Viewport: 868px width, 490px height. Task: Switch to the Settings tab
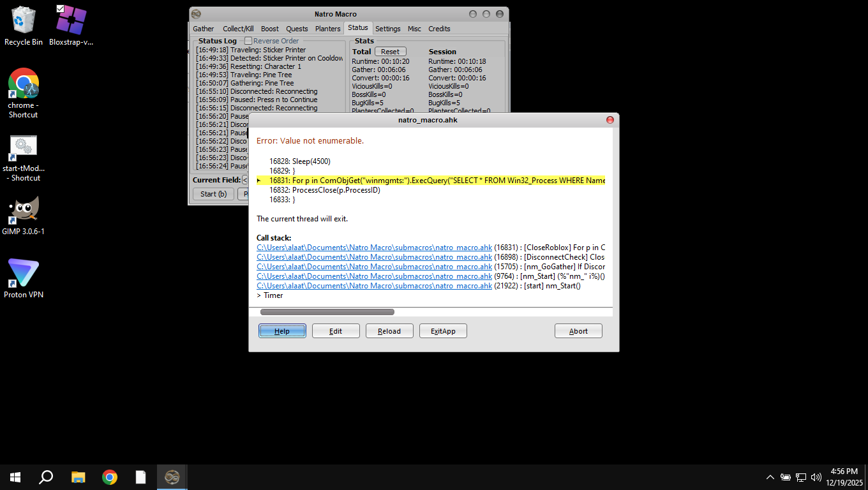pyautogui.click(x=388, y=29)
